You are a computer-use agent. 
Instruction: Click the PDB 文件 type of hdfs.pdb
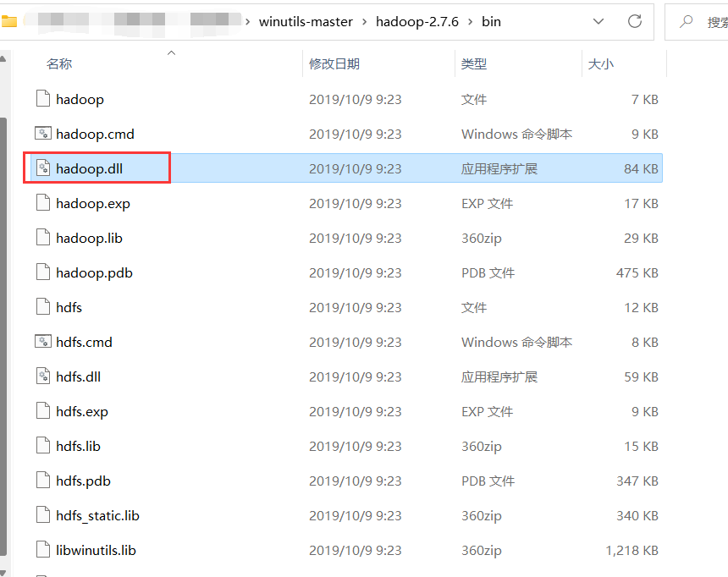(x=488, y=481)
